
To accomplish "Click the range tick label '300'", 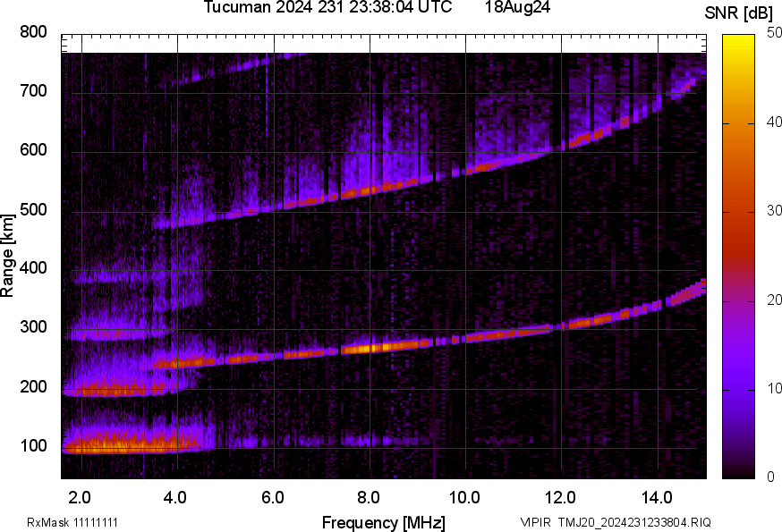I will pyautogui.click(x=33, y=327).
